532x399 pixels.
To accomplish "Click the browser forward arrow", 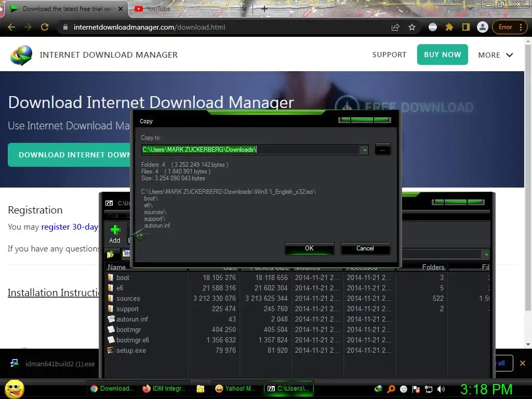I will click(x=28, y=27).
